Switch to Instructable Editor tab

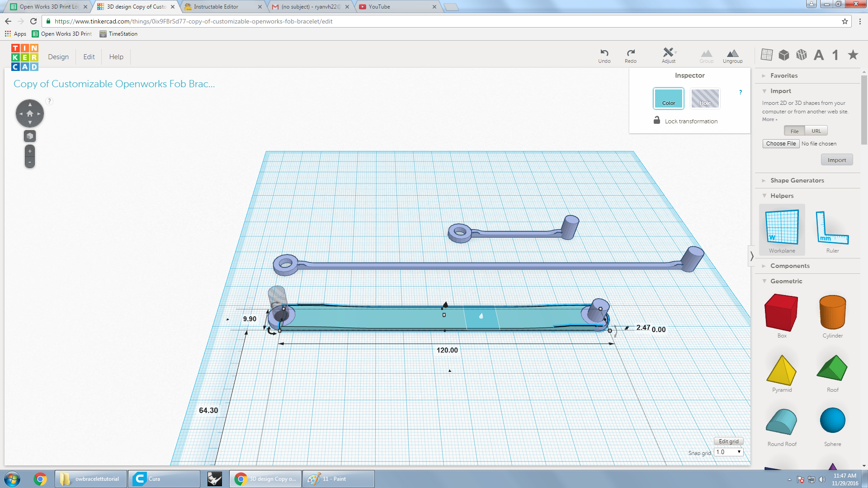[x=222, y=7]
